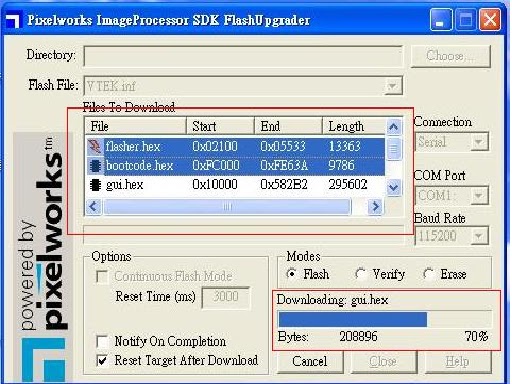
Task: Select the gui.hex file name
Action: [124, 185]
